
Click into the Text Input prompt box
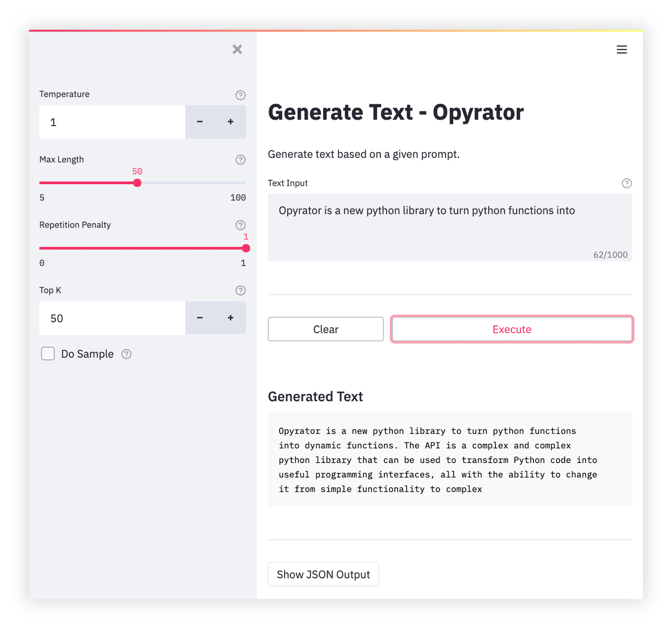(450, 227)
